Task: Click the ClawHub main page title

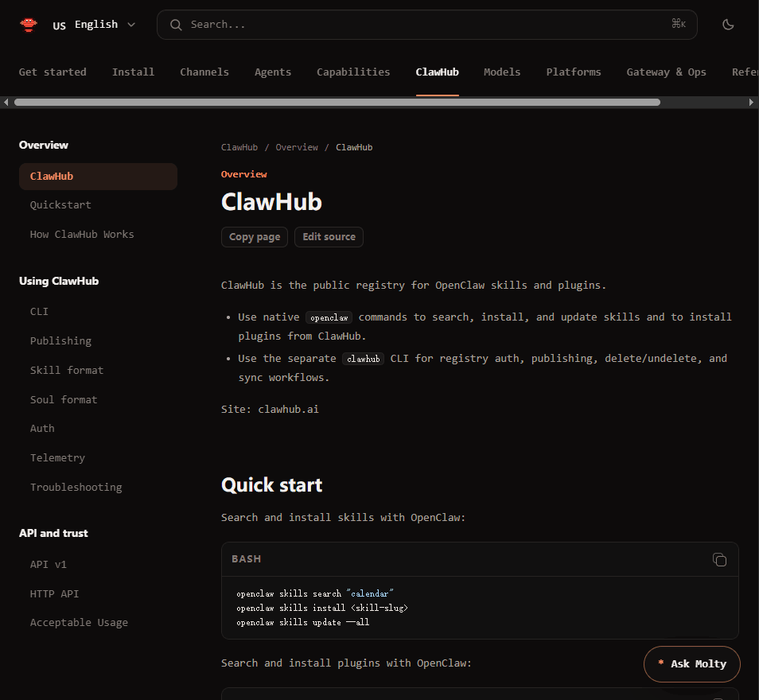Action: point(271,202)
